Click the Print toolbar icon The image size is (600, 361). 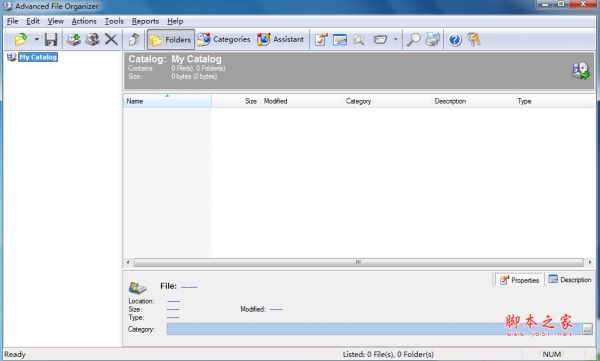pos(433,39)
